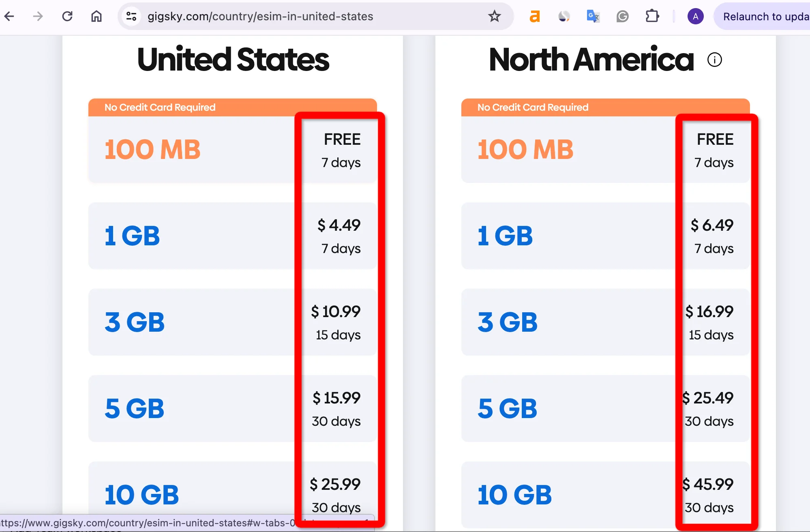Click the browser back navigation arrow

(9, 16)
